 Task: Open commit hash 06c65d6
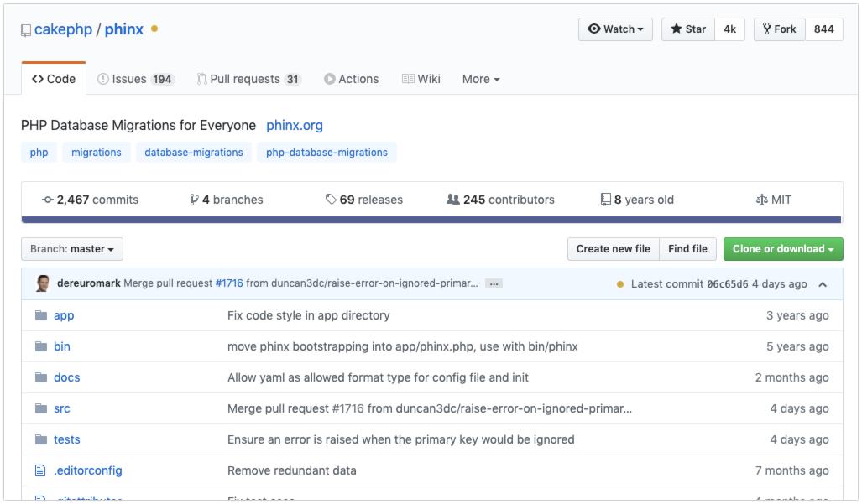pyautogui.click(x=728, y=284)
